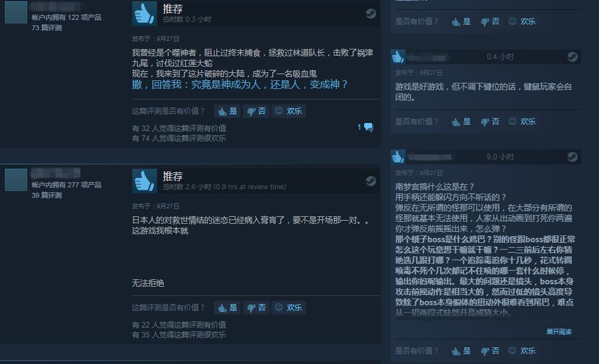This screenshot has height=364, width=599.
Task: Vote 是 on the first review
Action: [x=227, y=111]
